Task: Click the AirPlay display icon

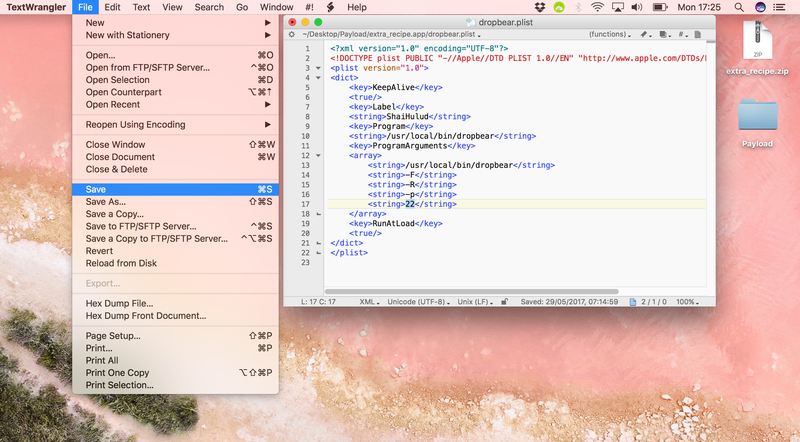Action: pos(618,7)
